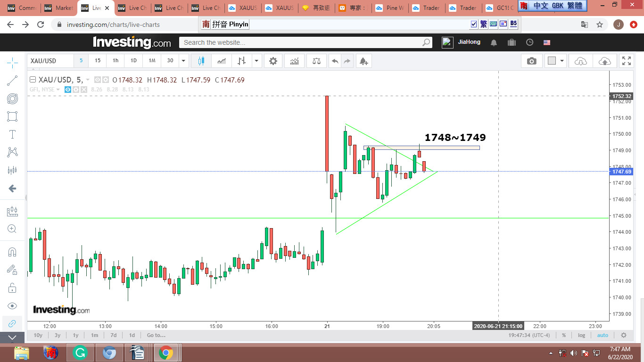
Task: Click the XAU/USD symbol input field
Action: [x=51, y=61]
